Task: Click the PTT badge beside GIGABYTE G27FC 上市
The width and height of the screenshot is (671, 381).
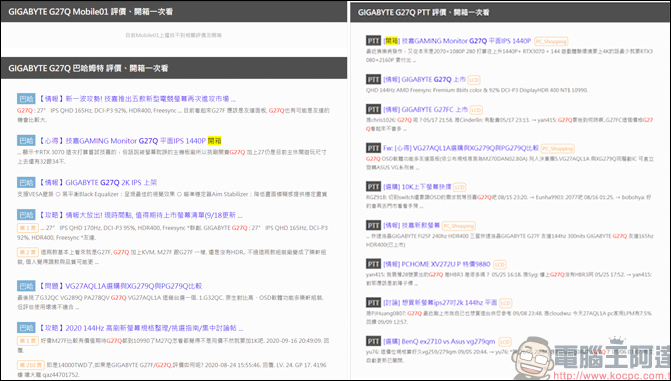Action: (x=373, y=109)
